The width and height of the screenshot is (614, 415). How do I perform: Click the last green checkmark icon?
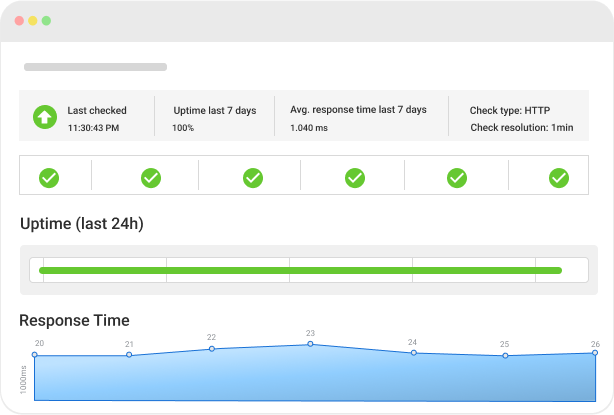(x=559, y=178)
